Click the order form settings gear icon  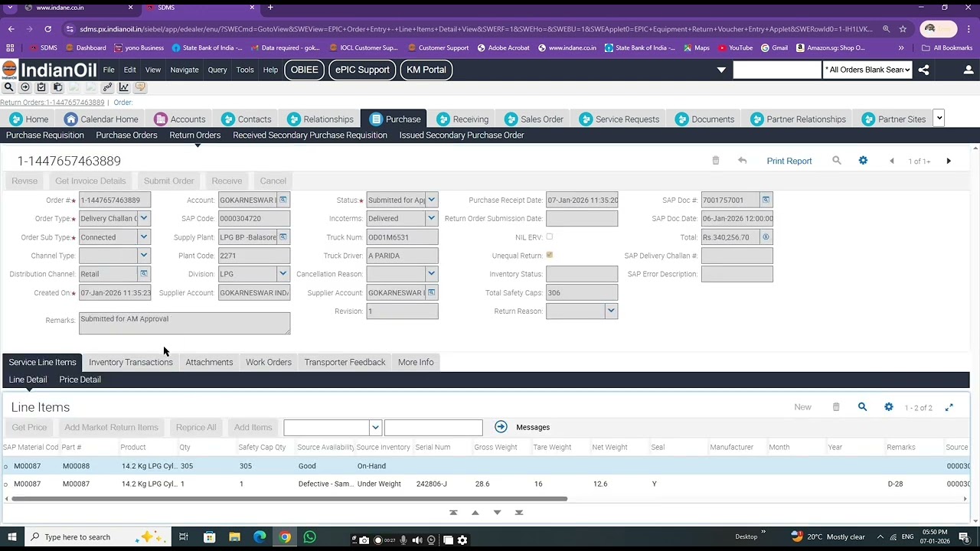(x=863, y=161)
